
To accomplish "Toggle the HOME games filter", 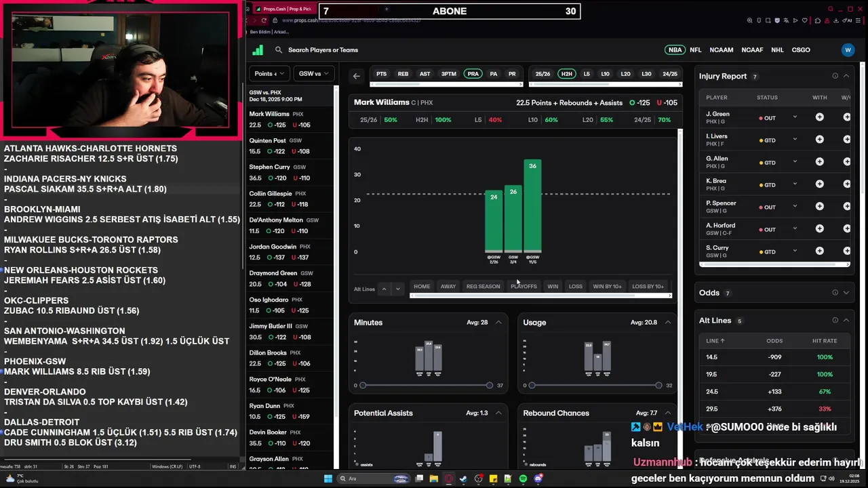I will [422, 286].
